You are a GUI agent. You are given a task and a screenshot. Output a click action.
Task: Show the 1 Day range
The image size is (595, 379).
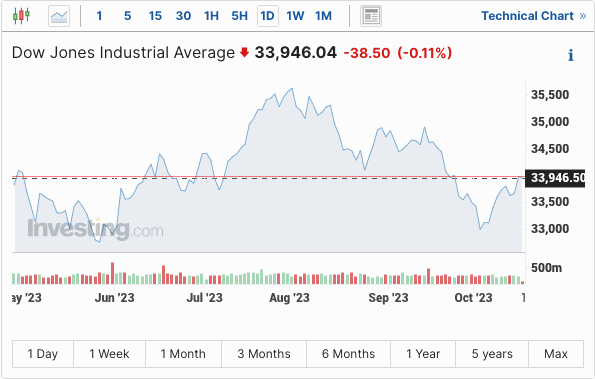[x=42, y=354]
